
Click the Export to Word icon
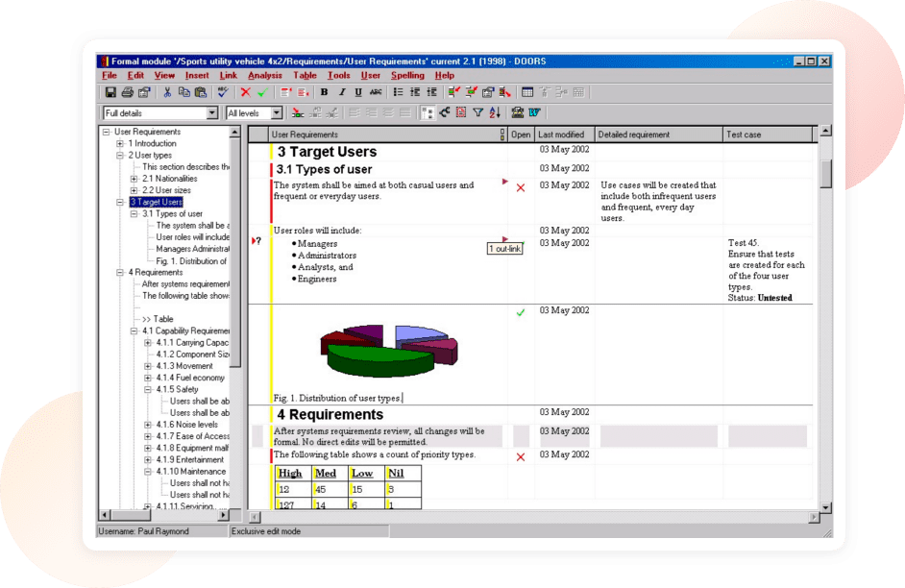[534, 113]
